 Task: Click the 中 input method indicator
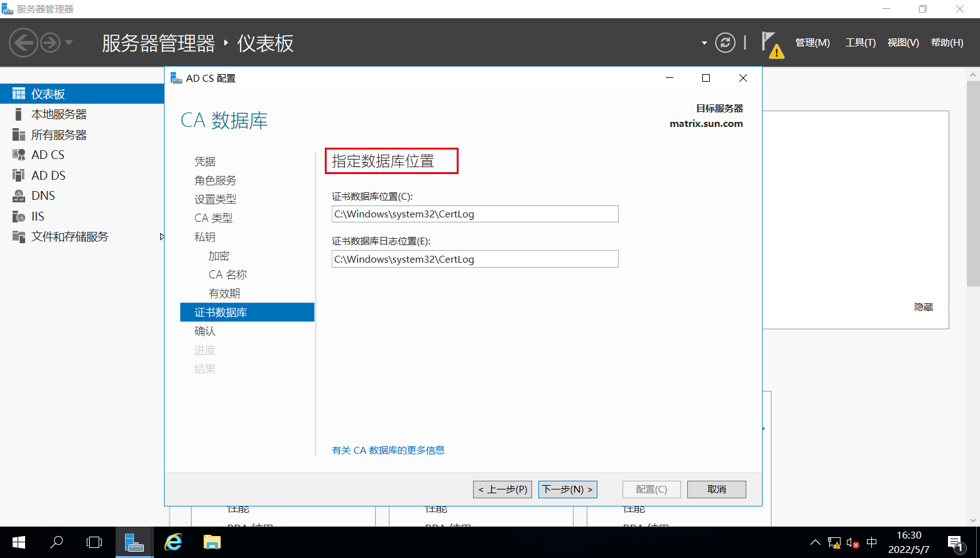coord(872,543)
